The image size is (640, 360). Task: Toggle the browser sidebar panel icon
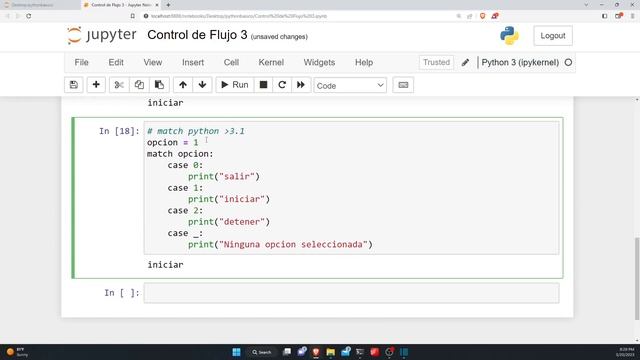coord(604,16)
